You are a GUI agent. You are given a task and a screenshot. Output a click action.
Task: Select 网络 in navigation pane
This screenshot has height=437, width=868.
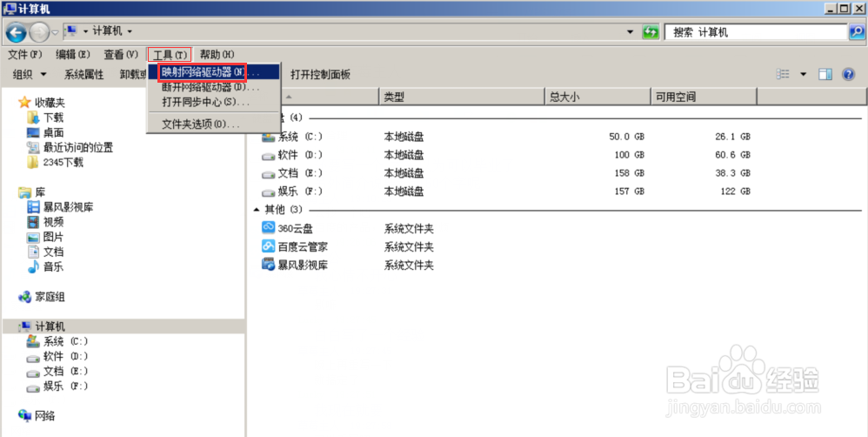(44, 416)
